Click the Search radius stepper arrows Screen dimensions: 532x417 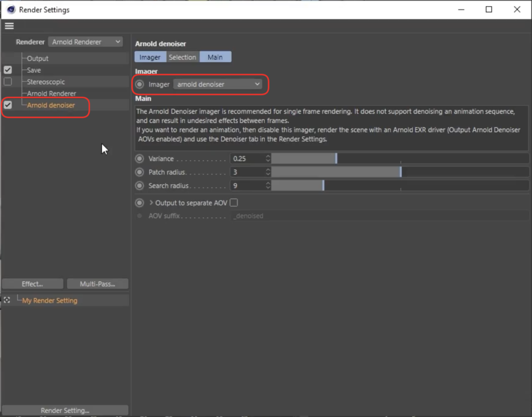[x=268, y=186]
